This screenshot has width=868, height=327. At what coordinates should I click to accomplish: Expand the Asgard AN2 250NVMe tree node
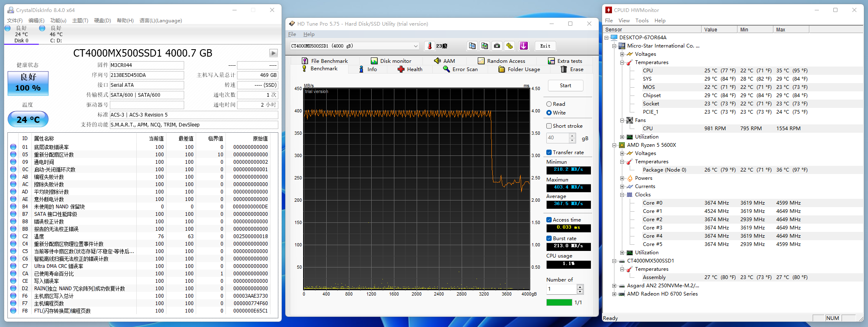614,286
